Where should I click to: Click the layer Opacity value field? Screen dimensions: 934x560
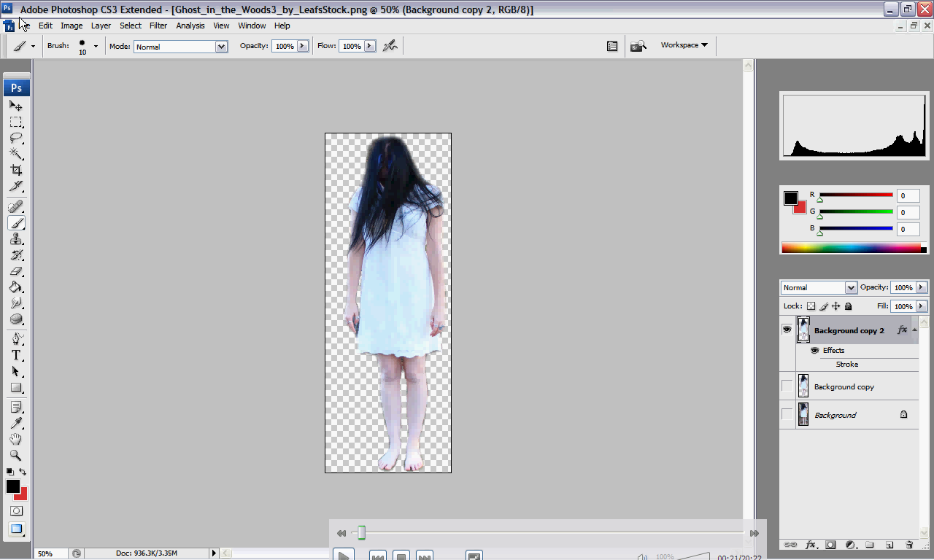tap(903, 288)
